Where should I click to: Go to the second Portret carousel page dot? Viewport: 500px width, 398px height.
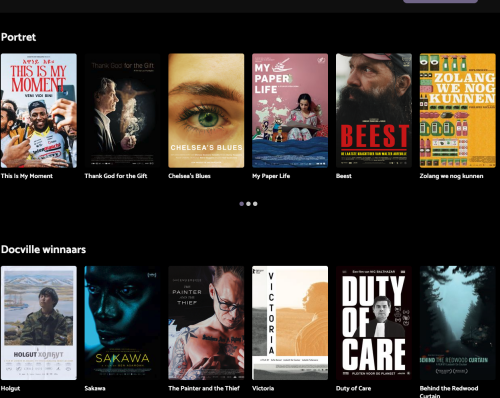pos(248,204)
